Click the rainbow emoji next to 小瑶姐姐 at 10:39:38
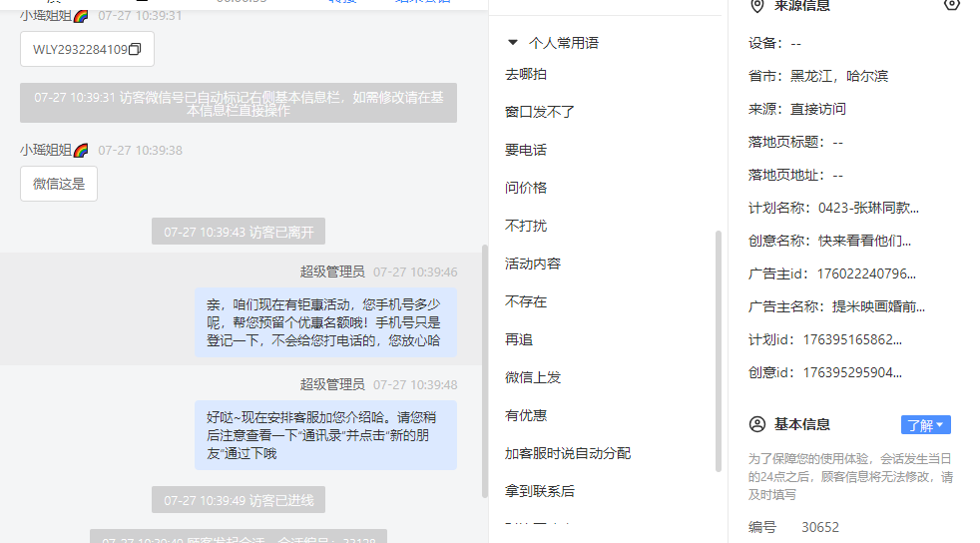This screenshot has width=980, height=543. tap(81, 150)
